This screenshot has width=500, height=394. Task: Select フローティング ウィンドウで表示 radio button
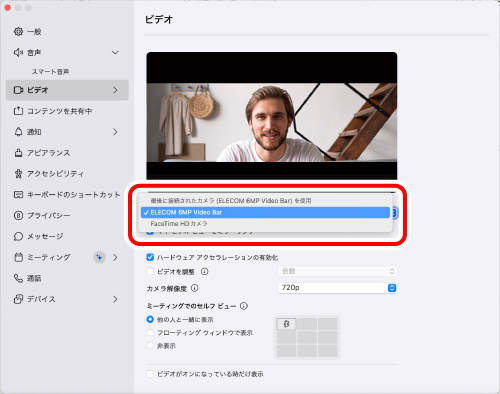coord(150,332)
